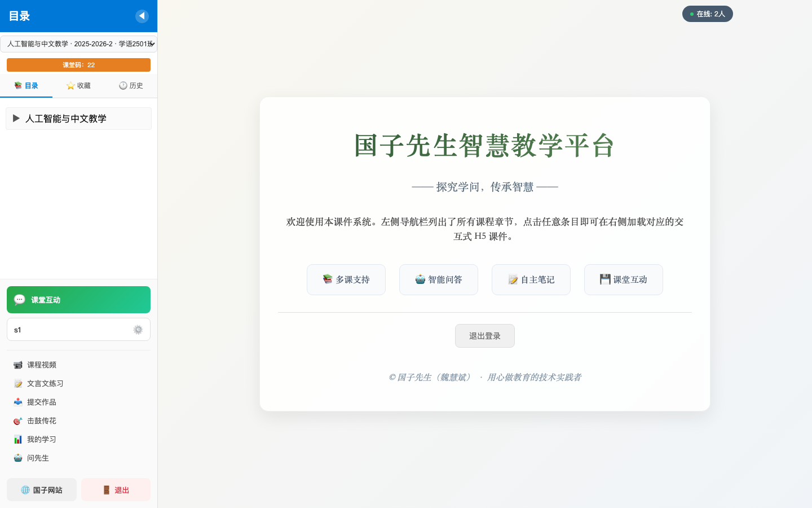Click the 智能问答 feature card
This screenshot has height=508, width=812.
439,279
